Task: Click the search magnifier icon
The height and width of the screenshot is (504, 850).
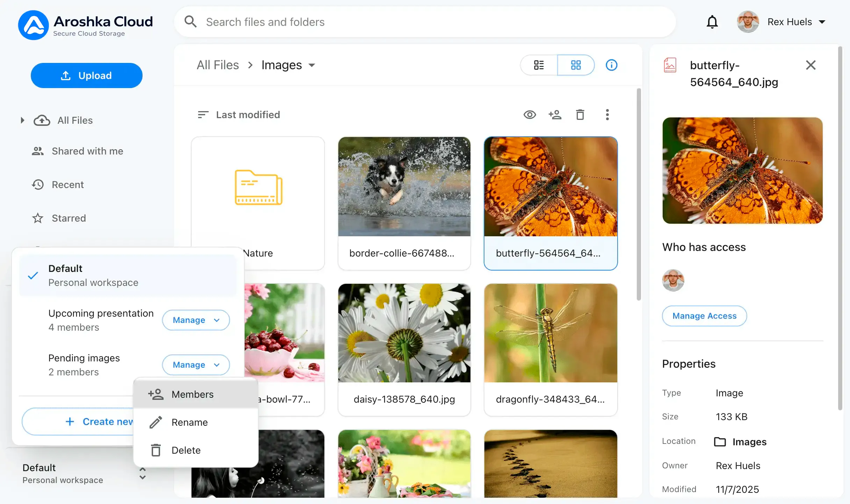Action: (x=190, y=22)
